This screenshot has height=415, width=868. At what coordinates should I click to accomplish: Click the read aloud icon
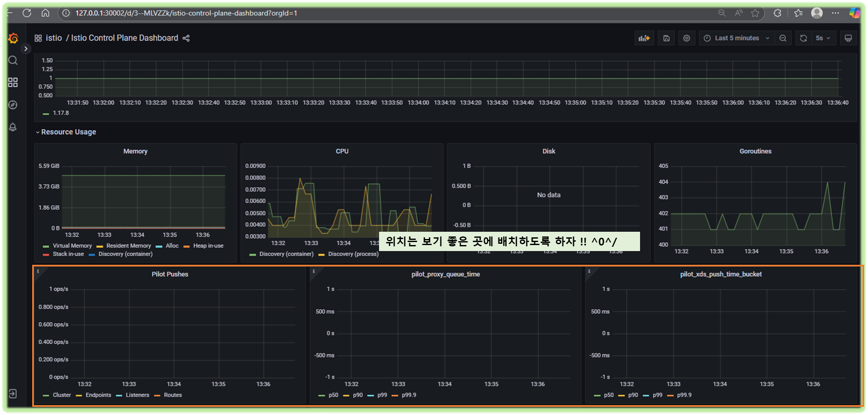click(x=738, y=13)
